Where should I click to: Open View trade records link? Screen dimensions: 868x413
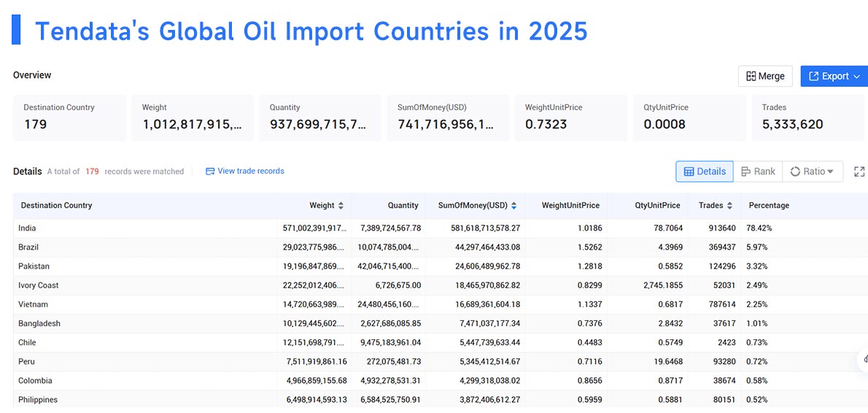pos(244,171)
